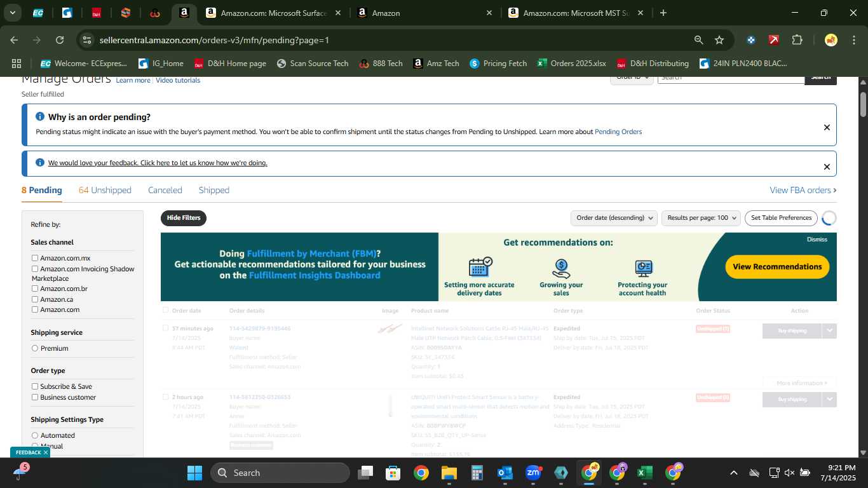The width and height of the screenshot is (868, 488).
Task: Open the View FBA orders link
Action: click(803, 190)
